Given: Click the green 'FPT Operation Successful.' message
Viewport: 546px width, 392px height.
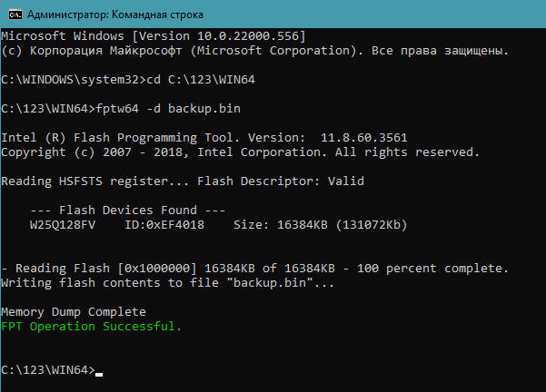Looking at the screenshot, I should pos(91,326).
